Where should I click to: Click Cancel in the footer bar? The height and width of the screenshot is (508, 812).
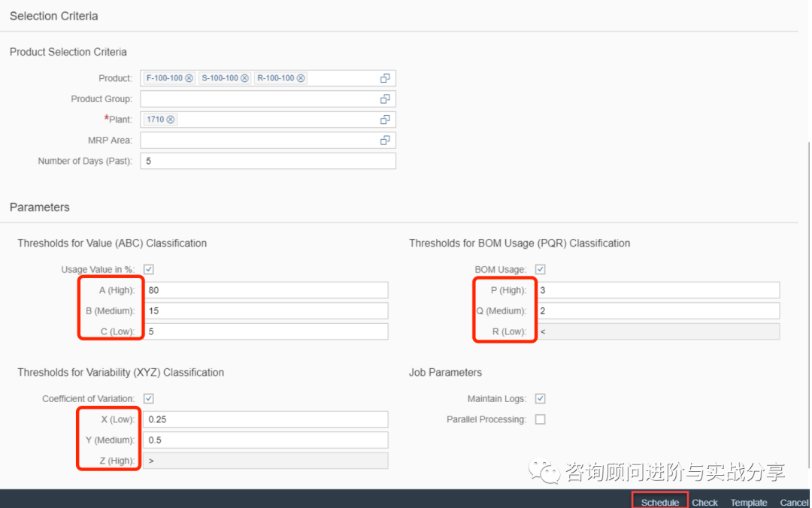(x=794, y=502)
